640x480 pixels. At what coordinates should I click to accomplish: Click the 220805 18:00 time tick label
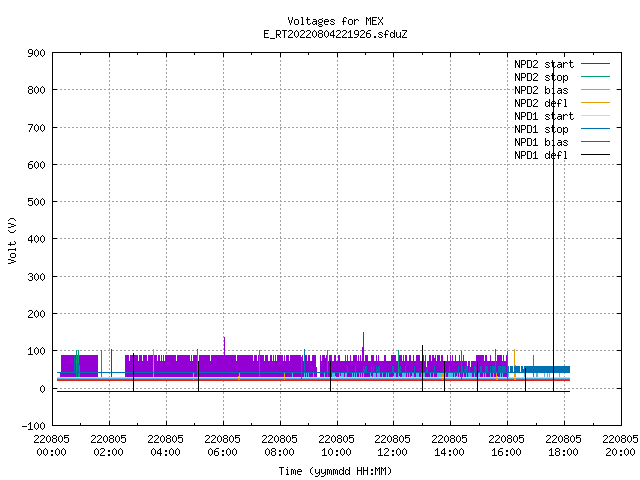(x=564, y=446)
